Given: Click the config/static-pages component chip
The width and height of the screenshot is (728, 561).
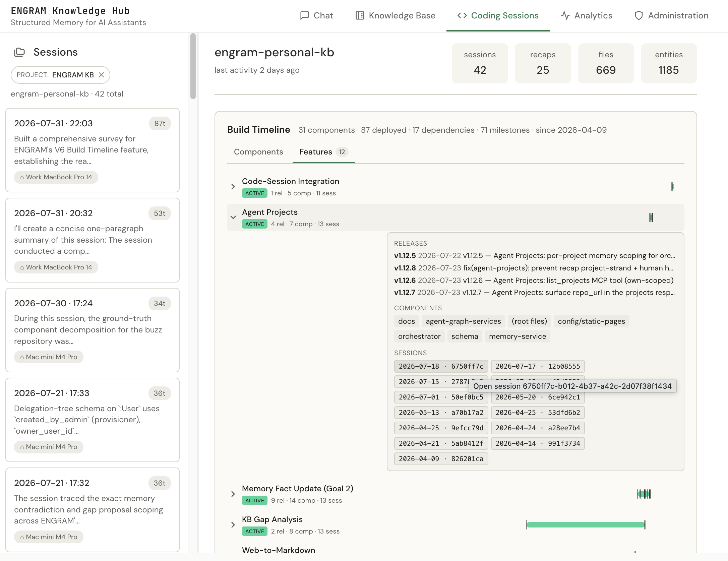Looking at the screenshot, I should [x=591, y=321].
